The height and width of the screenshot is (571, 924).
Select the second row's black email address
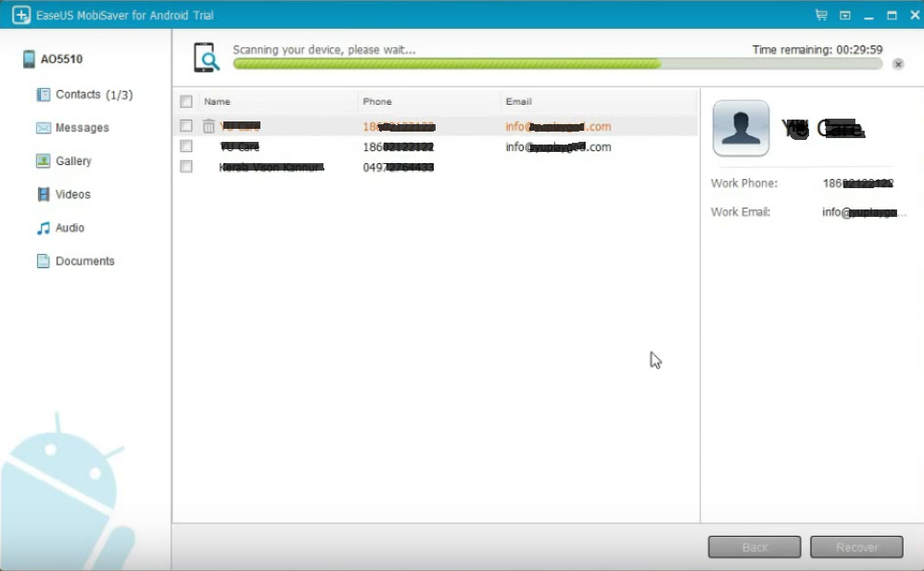coord(558,147)
